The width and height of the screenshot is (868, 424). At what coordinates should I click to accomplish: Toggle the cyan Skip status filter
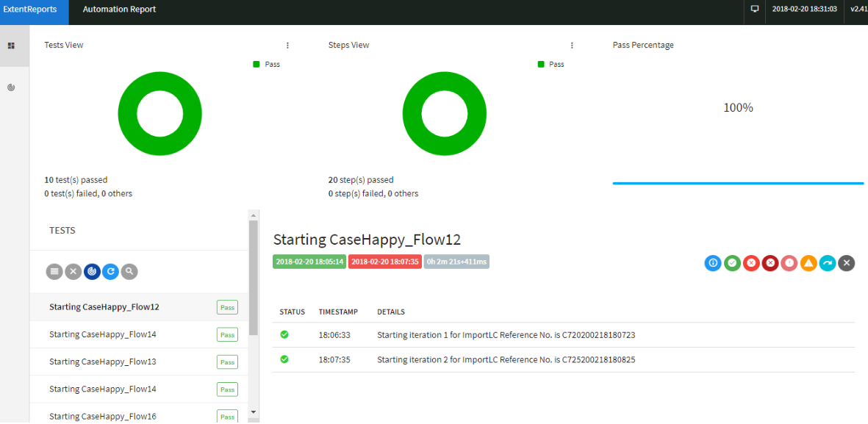(x=827, y=262)
